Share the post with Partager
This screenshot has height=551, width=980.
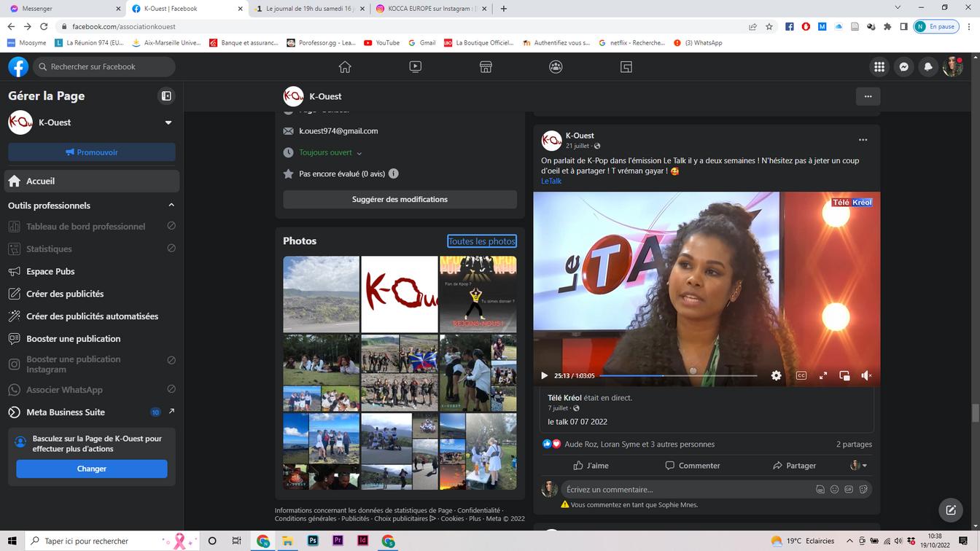click(794, 466)
